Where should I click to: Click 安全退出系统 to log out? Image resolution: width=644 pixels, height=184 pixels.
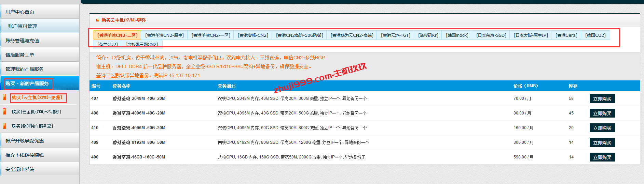coord(40,169)
